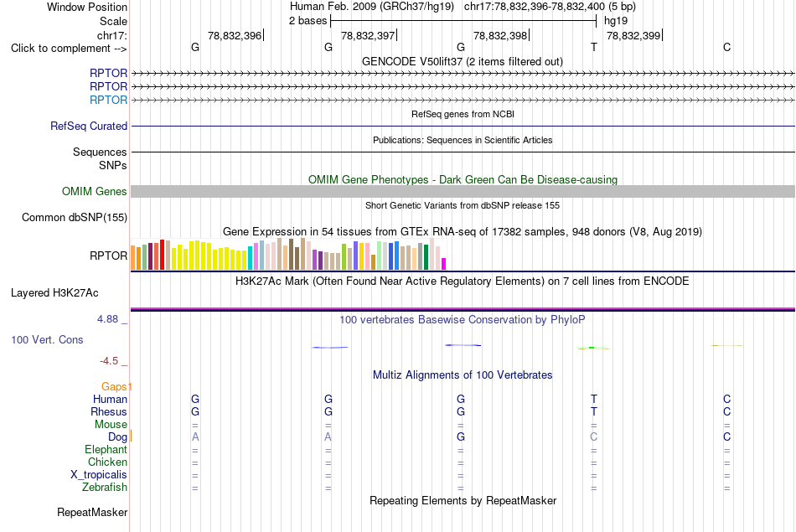
Task: Click the dark green bar in GTEx chart
Action: point(426,257)
